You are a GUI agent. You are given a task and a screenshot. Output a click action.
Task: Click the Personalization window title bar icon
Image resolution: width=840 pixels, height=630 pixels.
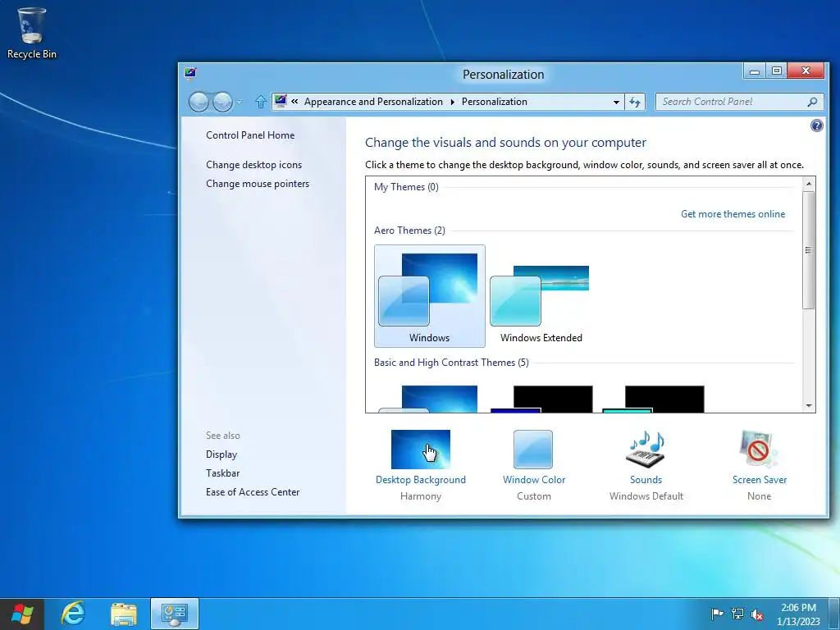(190, 73)
